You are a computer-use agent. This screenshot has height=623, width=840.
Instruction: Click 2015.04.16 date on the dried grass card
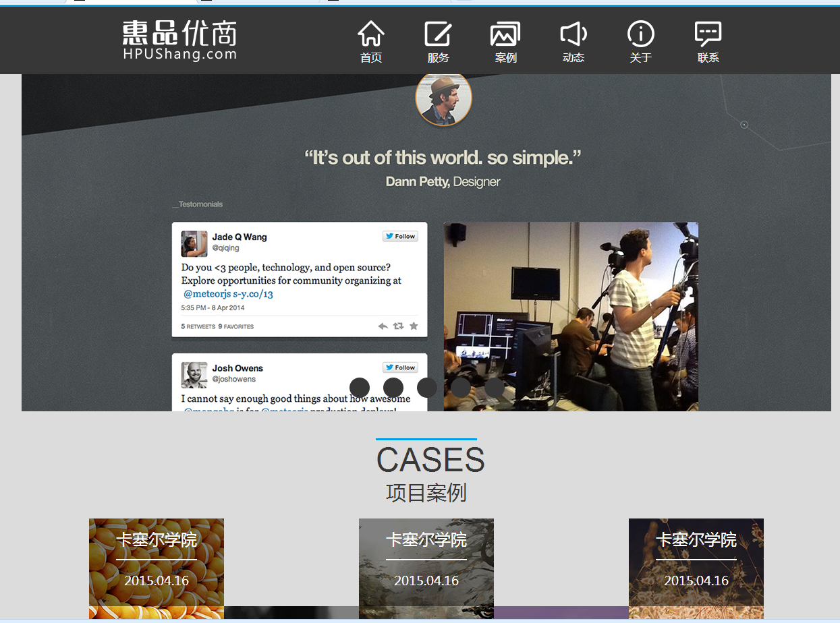(x=696, y=581)
